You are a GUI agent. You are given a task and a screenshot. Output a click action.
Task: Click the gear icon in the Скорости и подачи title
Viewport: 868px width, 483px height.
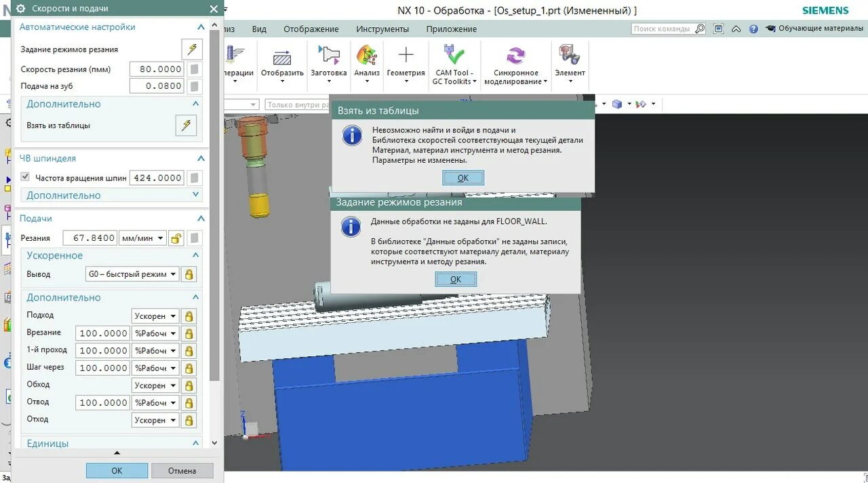click(20, 9)
